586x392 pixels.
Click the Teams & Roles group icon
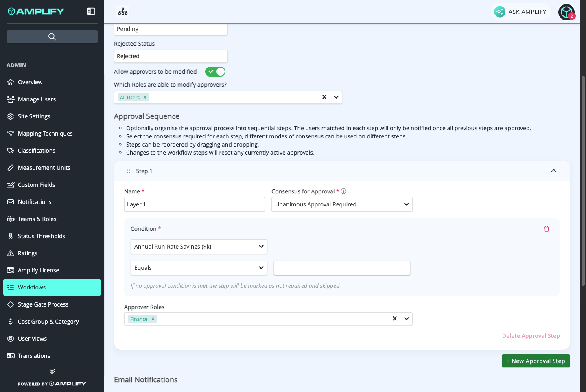point(11,219)
